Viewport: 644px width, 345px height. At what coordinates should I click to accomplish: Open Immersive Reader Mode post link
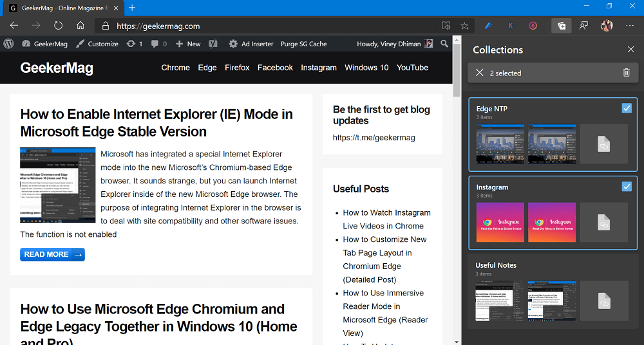385,313
